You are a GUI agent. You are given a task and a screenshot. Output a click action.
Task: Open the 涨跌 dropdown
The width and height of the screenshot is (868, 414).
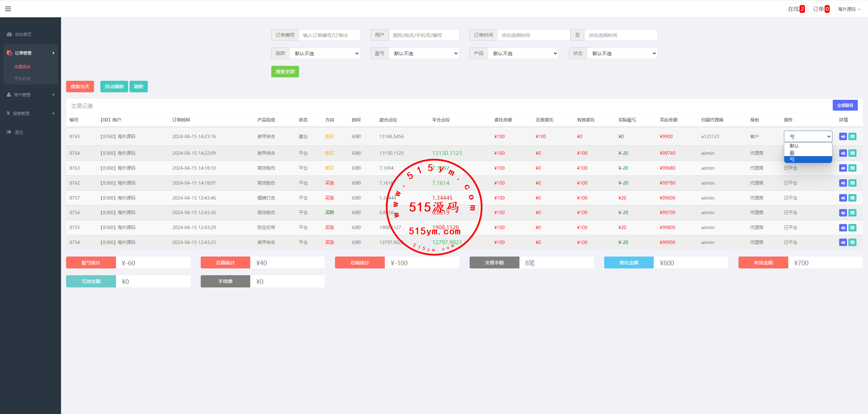[324, 53]
